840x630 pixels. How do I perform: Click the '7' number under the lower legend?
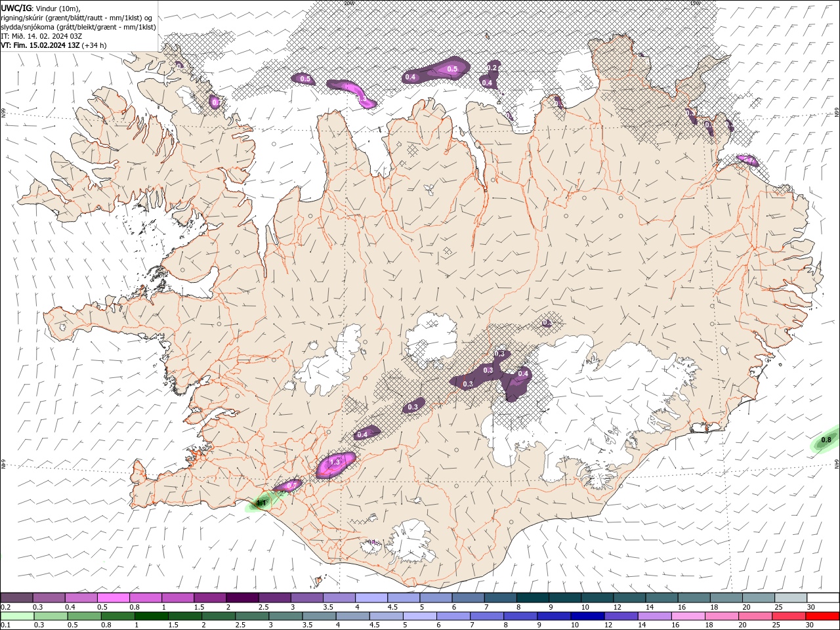pos(471,625)
